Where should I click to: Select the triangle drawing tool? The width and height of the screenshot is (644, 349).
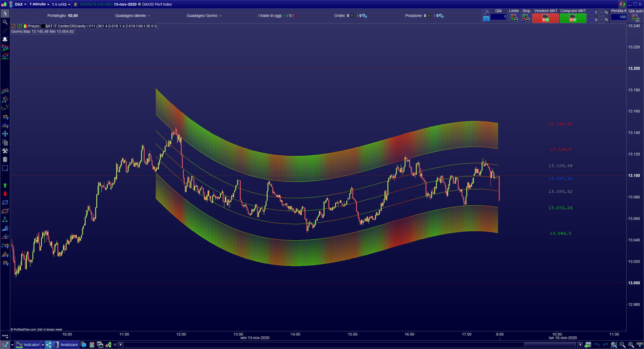point(5,220)
